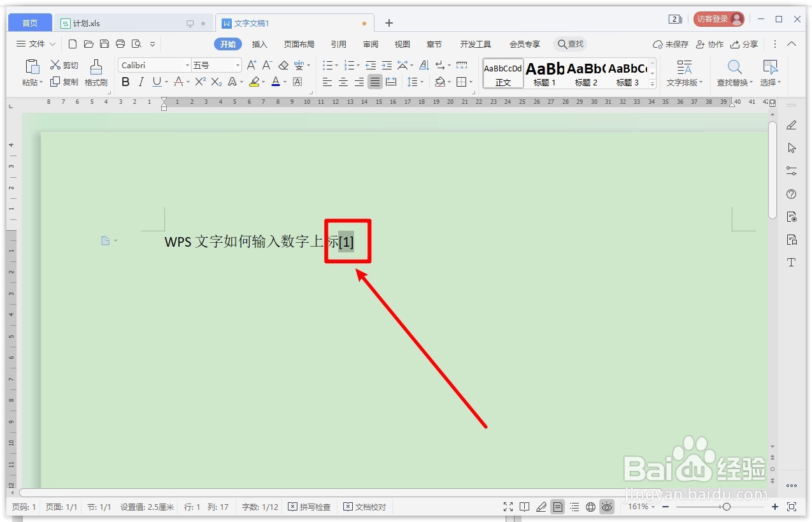The height and width of the screenshot is (522, 812).
Task: Open Find and Replace (查找替换)
Action: coord(734,72)
